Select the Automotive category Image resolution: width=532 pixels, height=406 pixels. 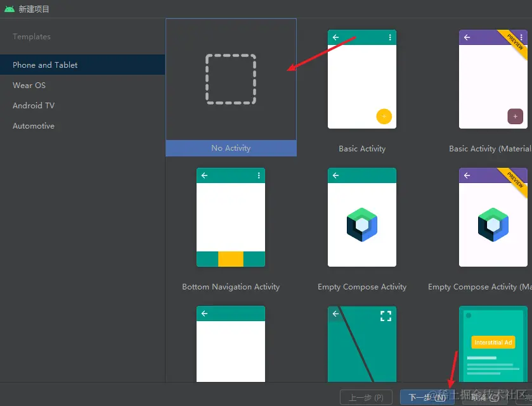click(x=82, y=126)
